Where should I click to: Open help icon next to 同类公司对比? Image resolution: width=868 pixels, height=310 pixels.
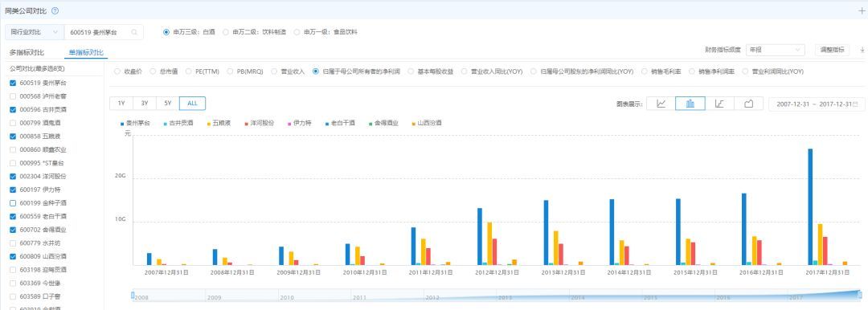coord(55,10)
